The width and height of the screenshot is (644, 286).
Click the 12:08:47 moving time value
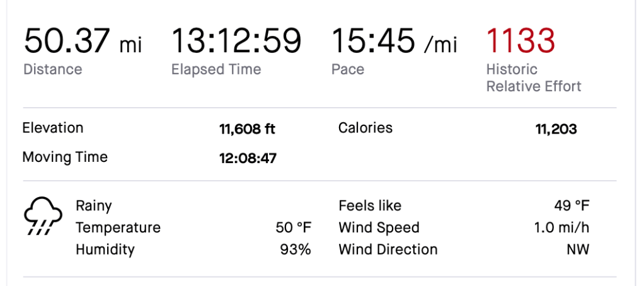coord(247,159)
